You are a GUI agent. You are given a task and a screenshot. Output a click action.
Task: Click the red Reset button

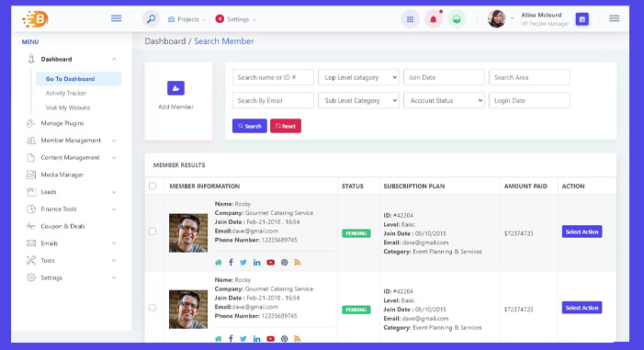(x=286, y=126)
